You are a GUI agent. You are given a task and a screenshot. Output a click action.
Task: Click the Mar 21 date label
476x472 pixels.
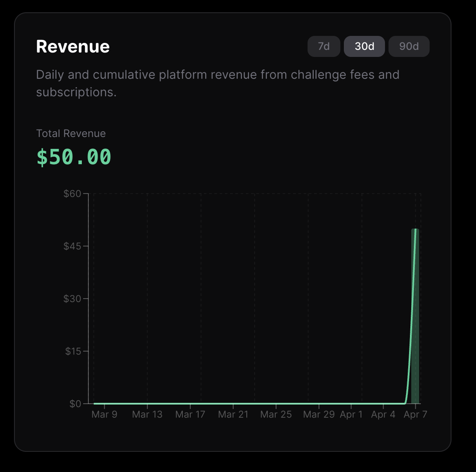(x=233, y=414)
